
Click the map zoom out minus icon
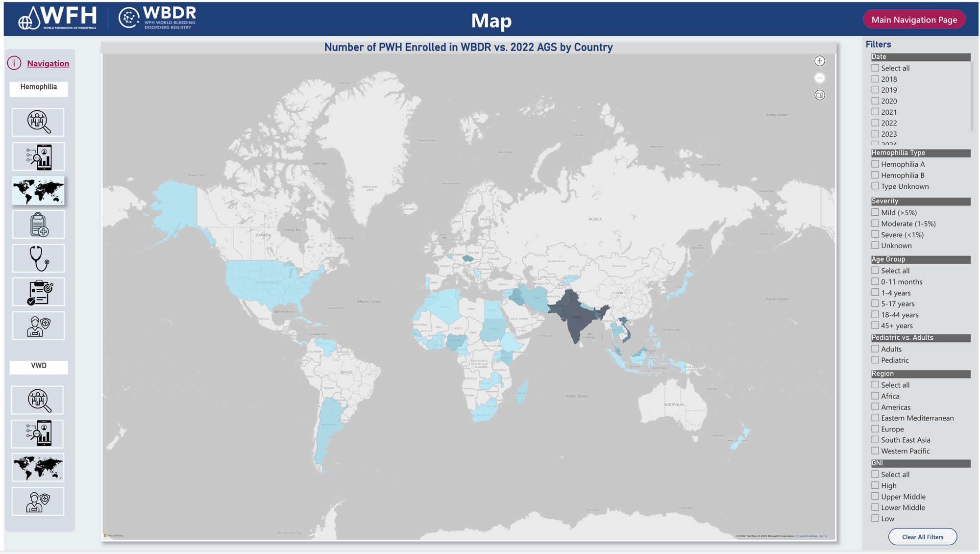tap(819, 78)
